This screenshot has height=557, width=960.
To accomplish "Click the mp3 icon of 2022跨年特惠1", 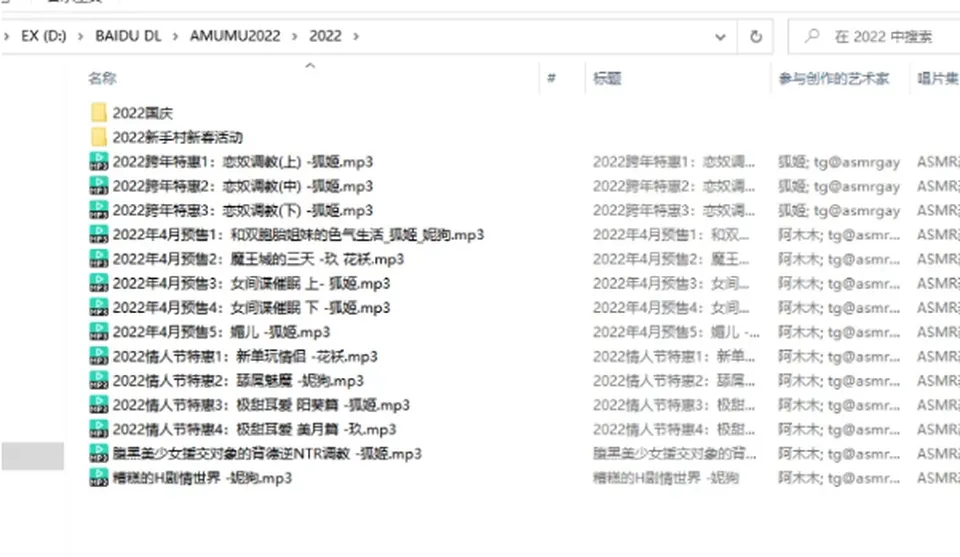I will click(x=99, y=162).
